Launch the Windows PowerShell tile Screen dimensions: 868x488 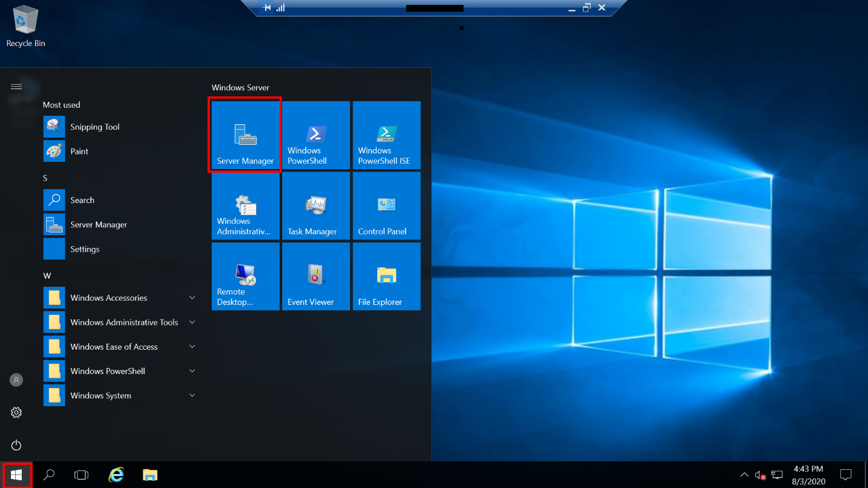point(316,135)
